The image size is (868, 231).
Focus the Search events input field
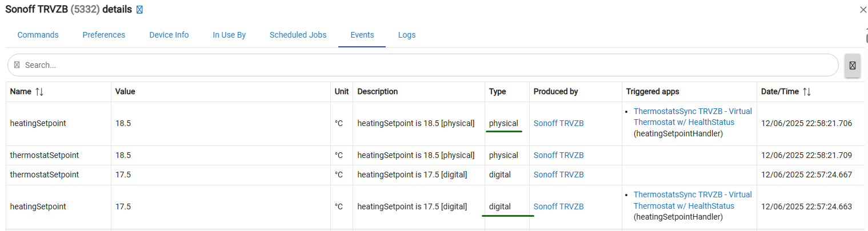click(423, 65)
